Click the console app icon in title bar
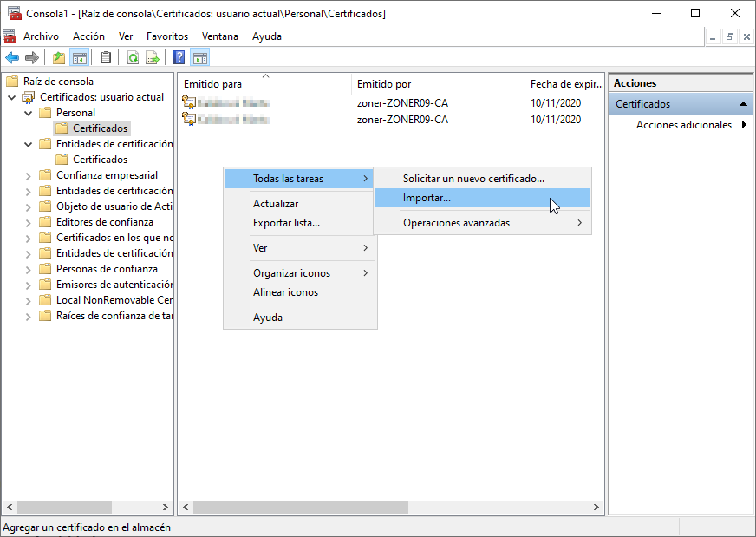 [x=15, y=13]
